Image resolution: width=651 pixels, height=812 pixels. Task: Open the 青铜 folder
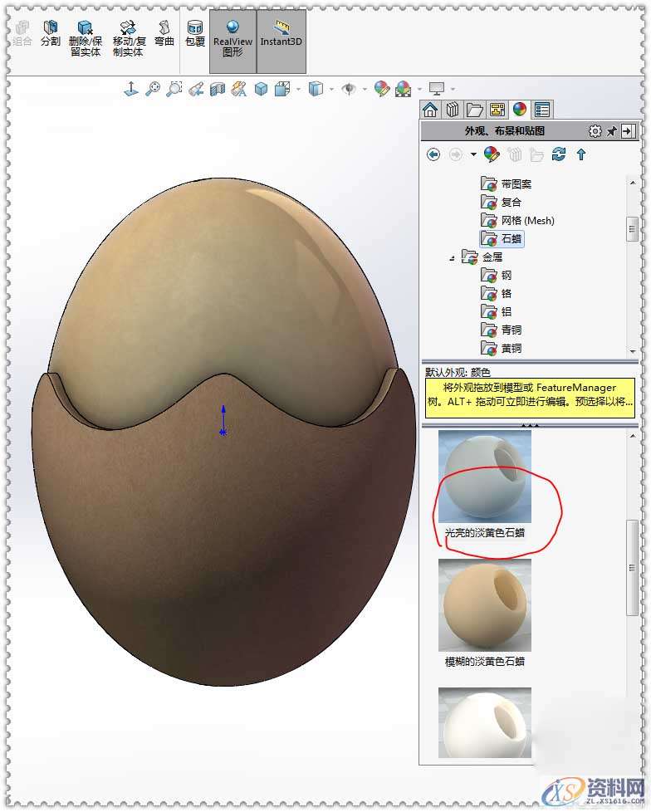click(x=501, y=330)
